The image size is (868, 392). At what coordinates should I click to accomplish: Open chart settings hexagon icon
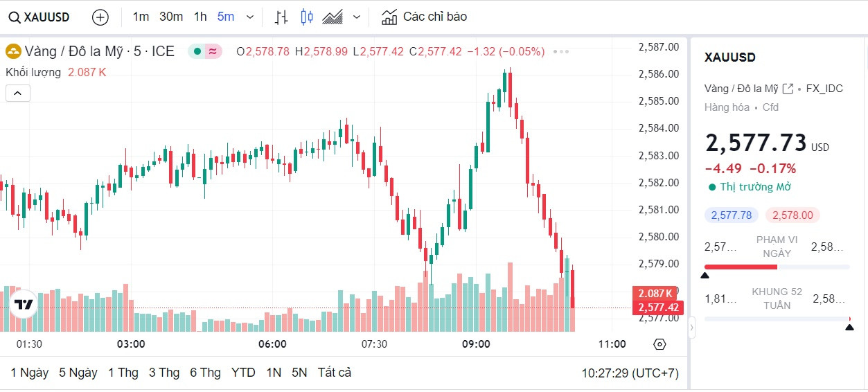pos(659,344)
